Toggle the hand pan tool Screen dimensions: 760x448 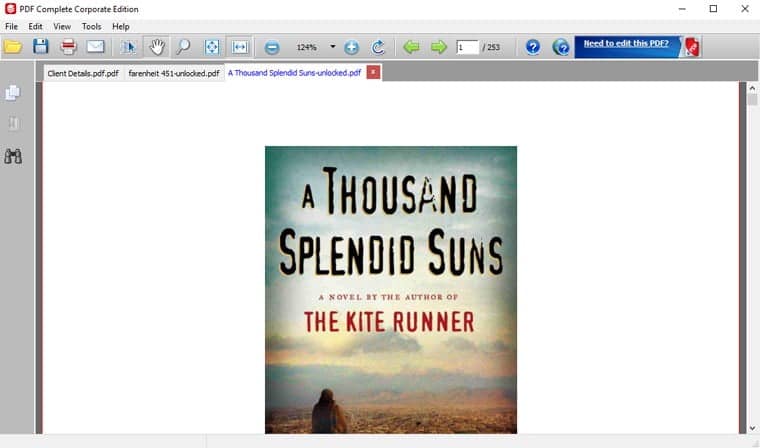click(156, 47)
